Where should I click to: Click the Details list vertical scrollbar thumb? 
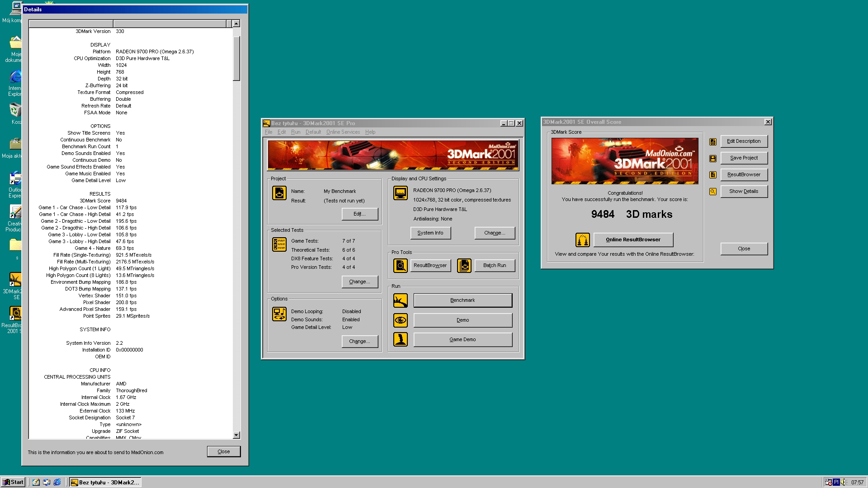236,58
